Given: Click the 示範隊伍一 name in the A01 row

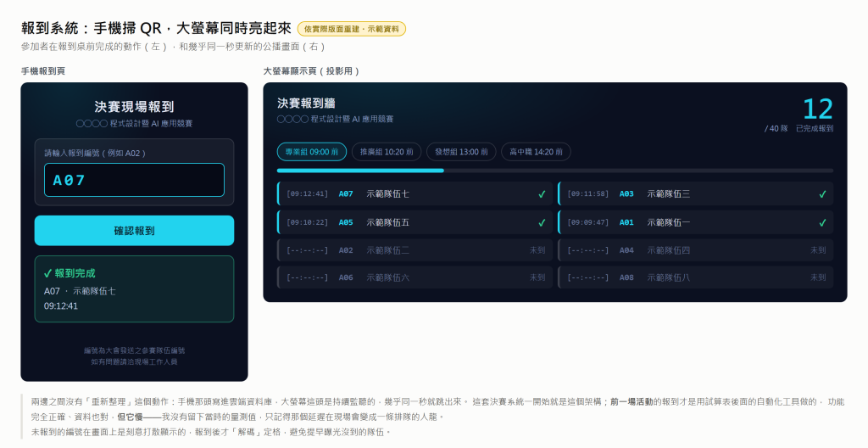Looking at the screenshot, I should [x=668, y=222].
